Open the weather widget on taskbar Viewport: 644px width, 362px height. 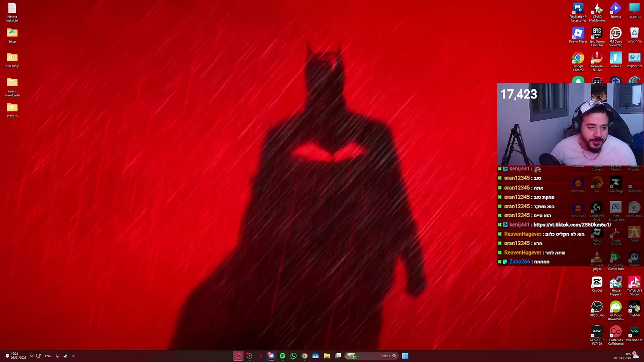pos(627,356)
